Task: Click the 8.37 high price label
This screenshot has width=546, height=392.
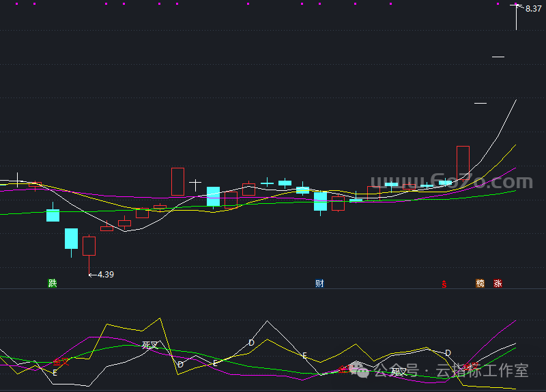Action: 533,8
